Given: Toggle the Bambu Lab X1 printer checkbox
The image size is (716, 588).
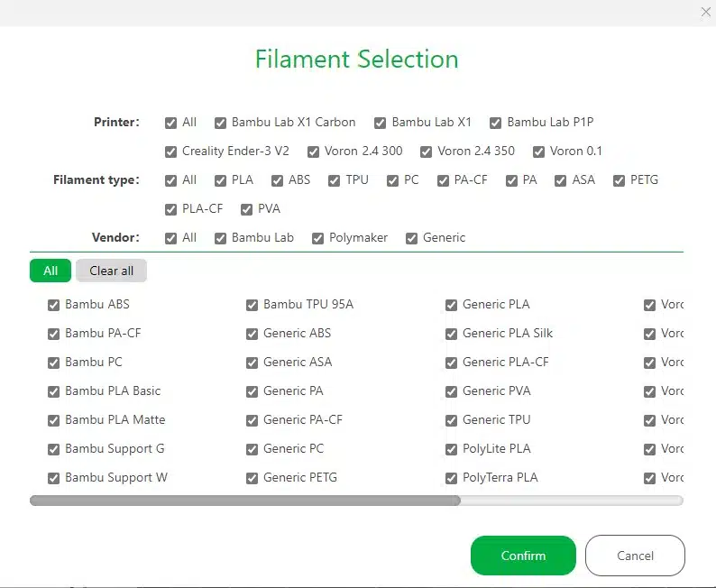Looking at the screenshot, I should (380, 123).
